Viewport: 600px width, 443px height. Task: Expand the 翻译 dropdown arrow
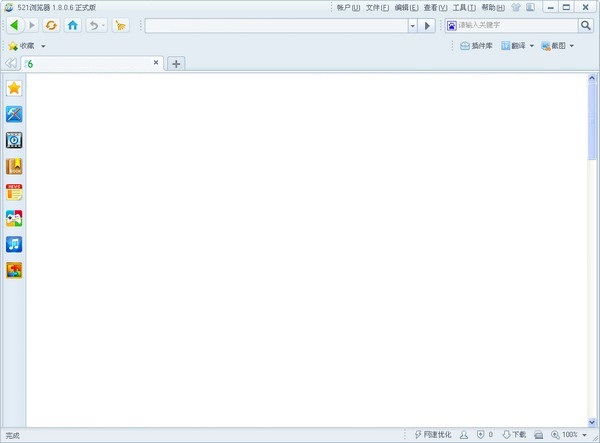(x=532, y=46)
